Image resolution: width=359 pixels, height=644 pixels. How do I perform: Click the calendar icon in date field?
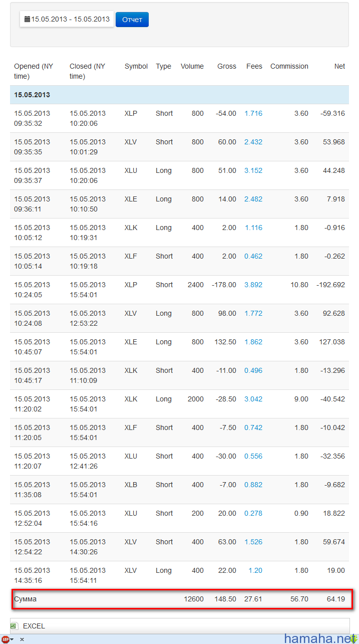27,20
